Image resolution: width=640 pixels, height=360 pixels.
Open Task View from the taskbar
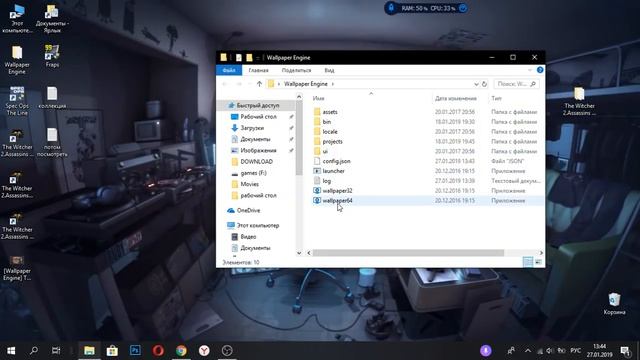click(56, 350)
